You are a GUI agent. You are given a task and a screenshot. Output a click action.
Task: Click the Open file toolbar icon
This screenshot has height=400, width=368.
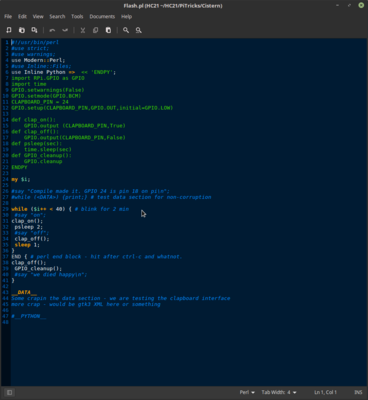pos(22,30)
